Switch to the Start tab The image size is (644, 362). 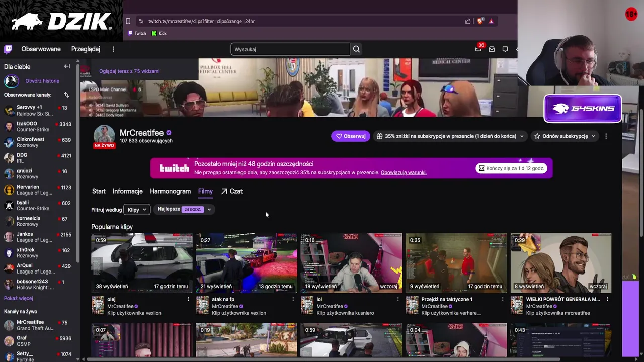(99, 191)
